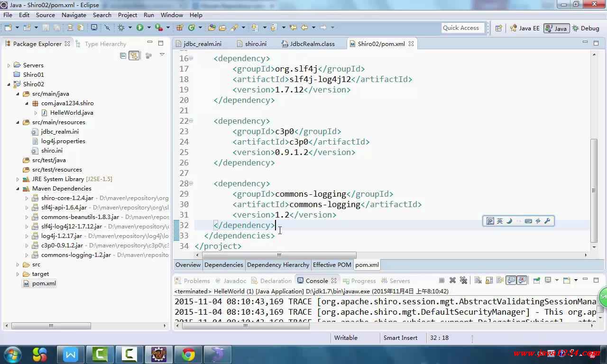Click the WPS 'W' icon in taskbar
The height and width of the screenshot is (364, 607).
(71, 355)
